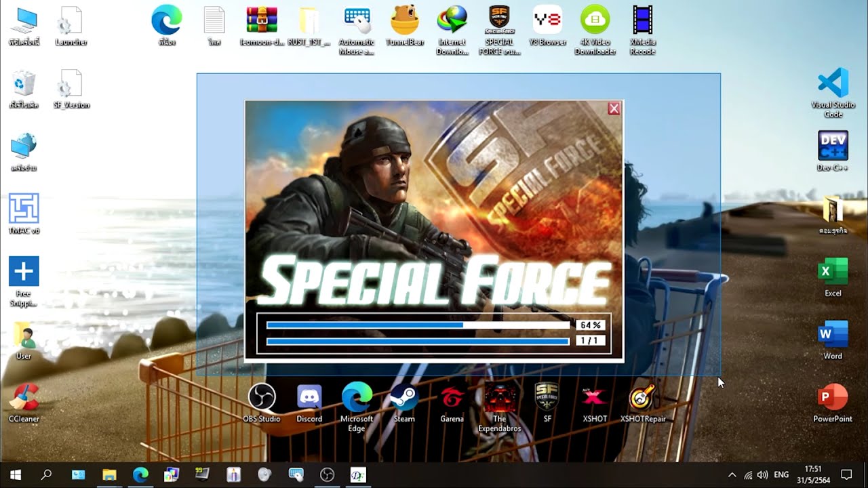868x488 pixels.
Task: Open taskbar search
Action: pyautogui.click(x=46, y=474)
